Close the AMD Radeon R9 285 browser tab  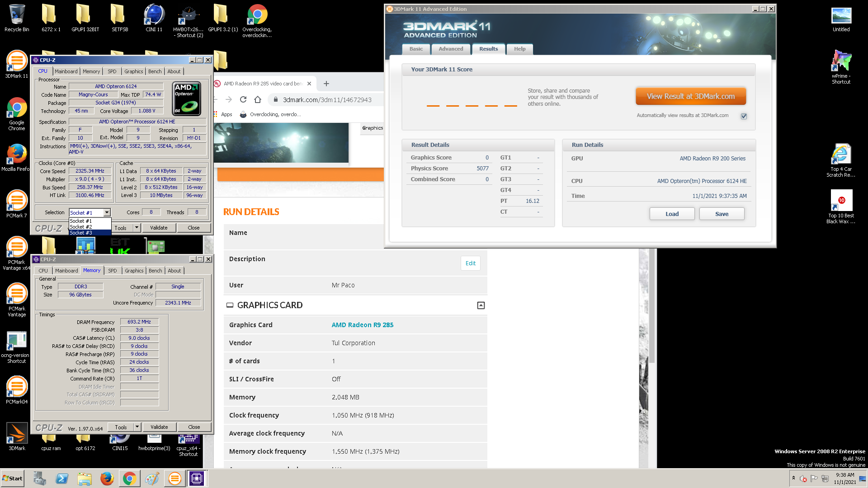(309, 84)
